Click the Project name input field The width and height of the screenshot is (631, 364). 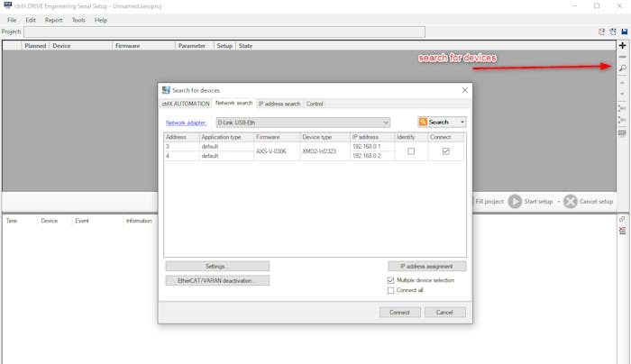click(x=224, y=32)
